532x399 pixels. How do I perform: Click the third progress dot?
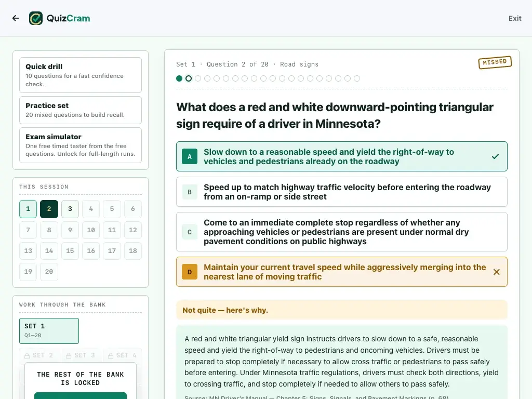tap(198, 79)
